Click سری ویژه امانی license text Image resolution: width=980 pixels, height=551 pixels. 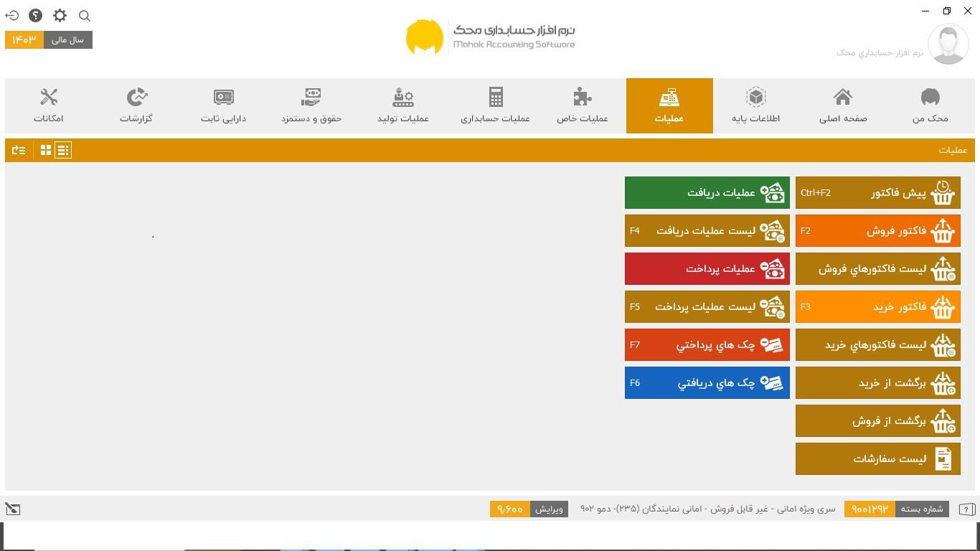pos(707,509)
